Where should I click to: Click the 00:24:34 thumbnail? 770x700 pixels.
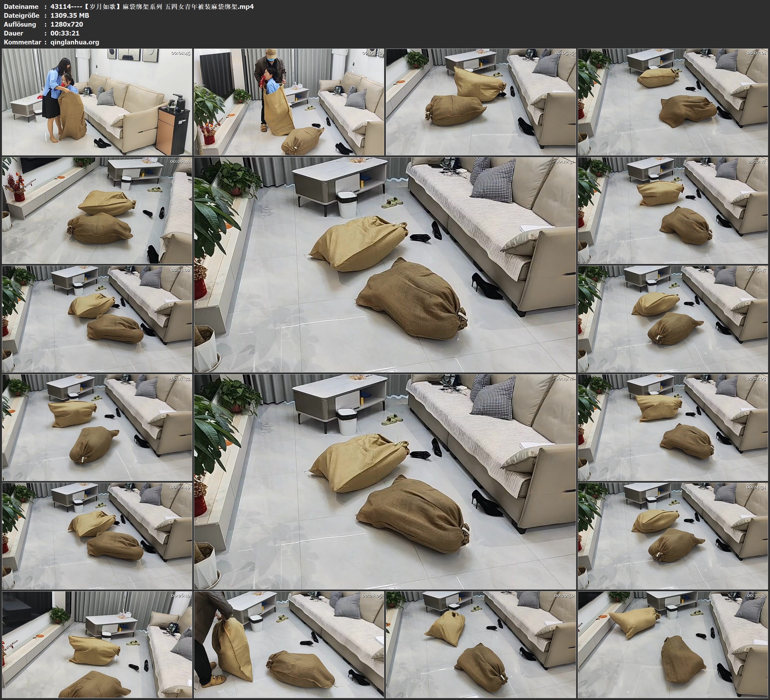point(673,536)
